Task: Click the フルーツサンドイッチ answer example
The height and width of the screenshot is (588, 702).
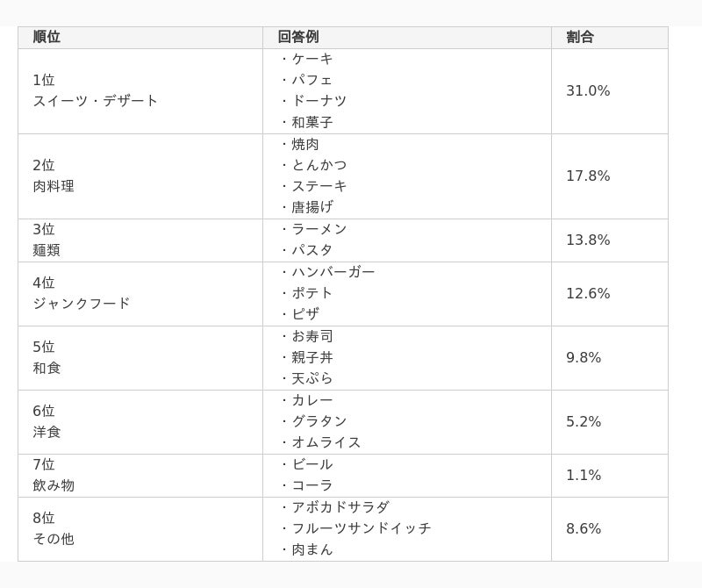Action: (362, 528)
